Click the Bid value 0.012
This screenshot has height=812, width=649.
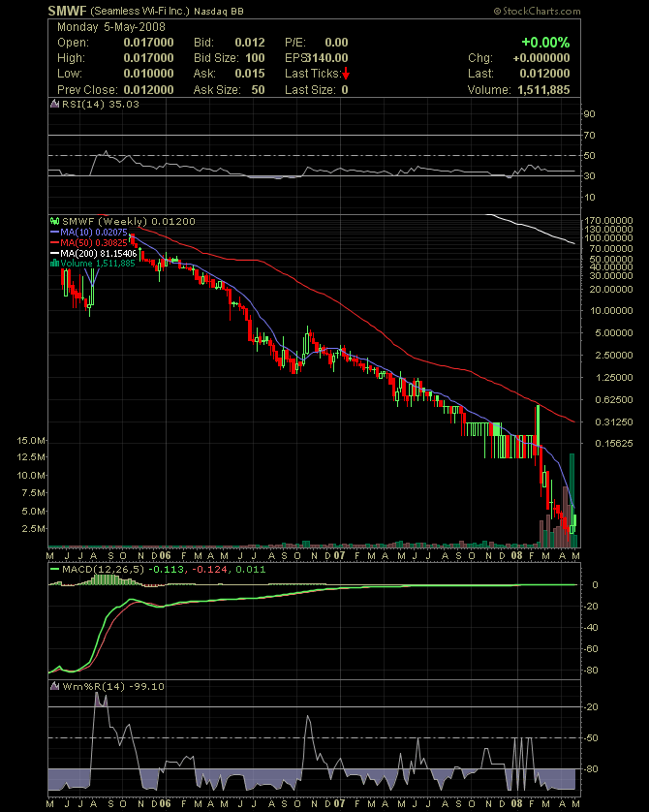[250, 43]
